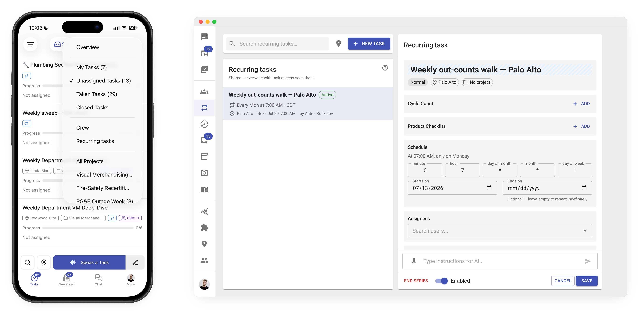The height and width of the screenshot is (314, 644).
Task: Click the minute schedule field
Action: click(x=425, y=170)
